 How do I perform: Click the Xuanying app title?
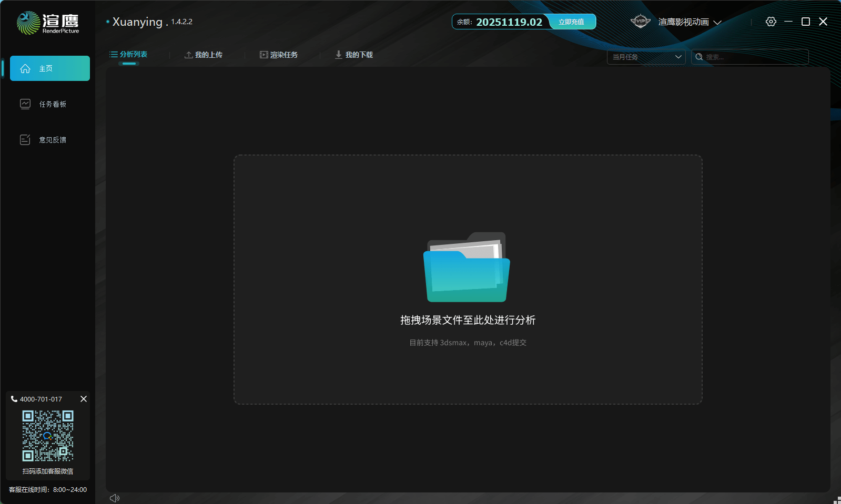tap(137, 22)
